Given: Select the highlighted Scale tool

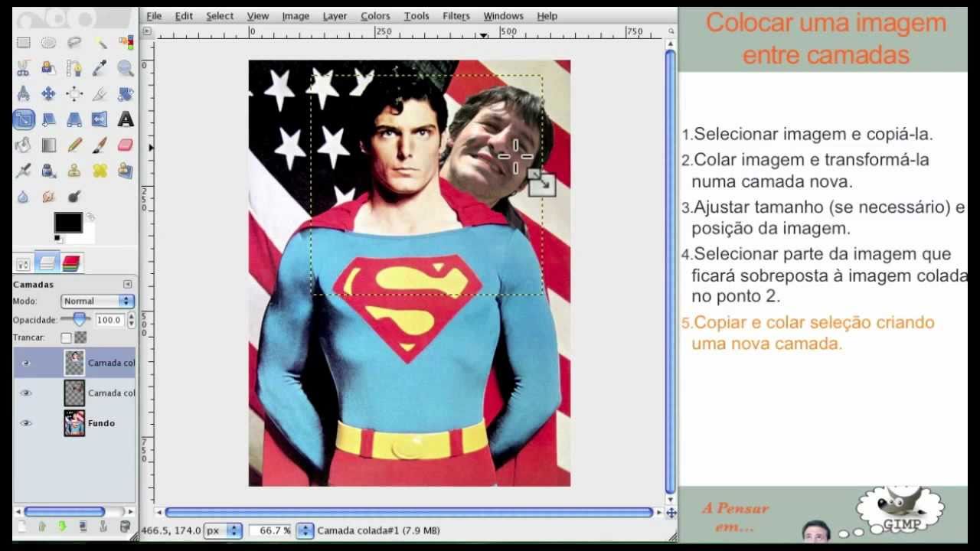Looking at the screenshot, I should [x=23, y=119].
